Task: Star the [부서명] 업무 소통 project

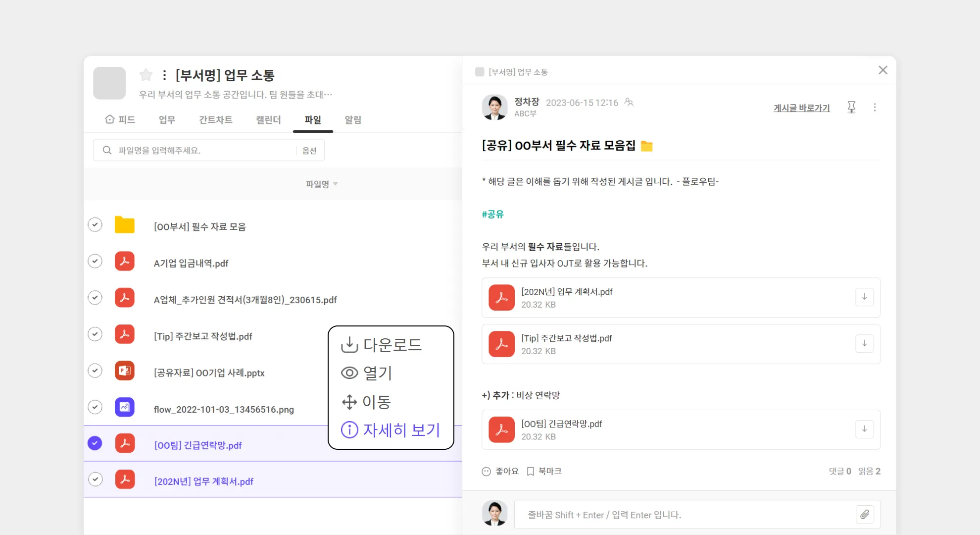Action: point(146,75)
